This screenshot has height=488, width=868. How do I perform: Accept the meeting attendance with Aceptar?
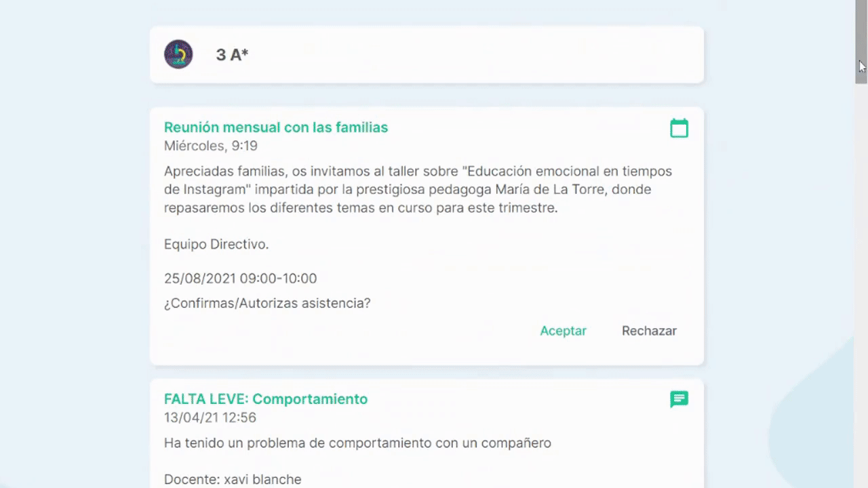click(563, 331)
